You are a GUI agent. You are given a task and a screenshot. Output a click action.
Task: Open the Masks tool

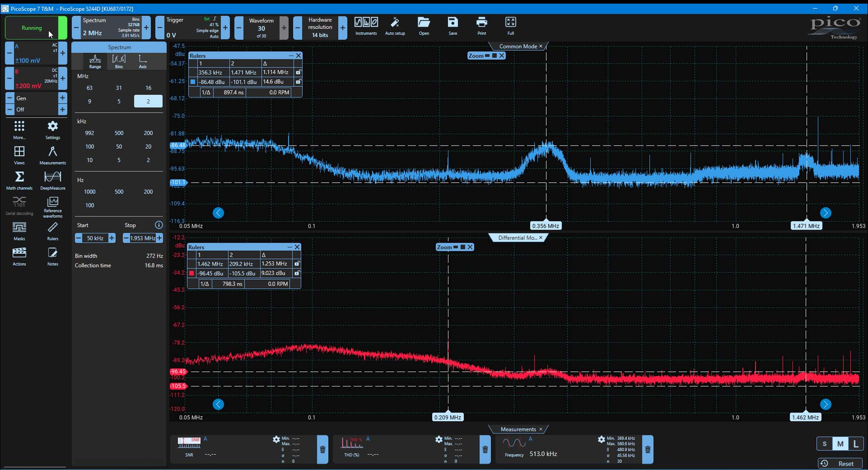pos(19,231)
